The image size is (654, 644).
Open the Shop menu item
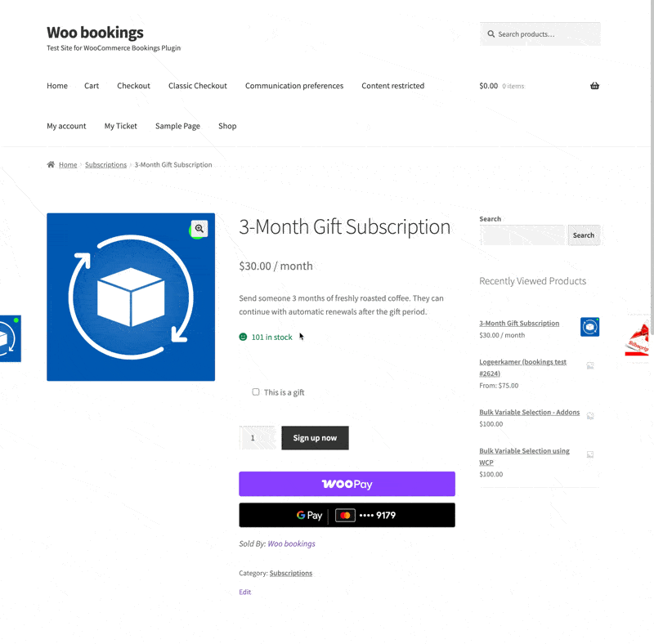227,126
